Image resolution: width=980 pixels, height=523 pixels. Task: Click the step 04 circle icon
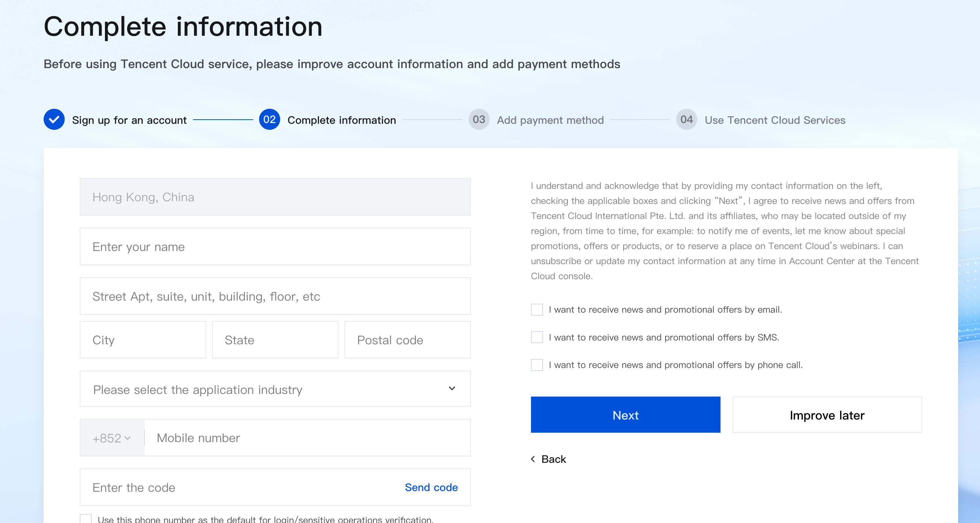(x=686, y=120)
